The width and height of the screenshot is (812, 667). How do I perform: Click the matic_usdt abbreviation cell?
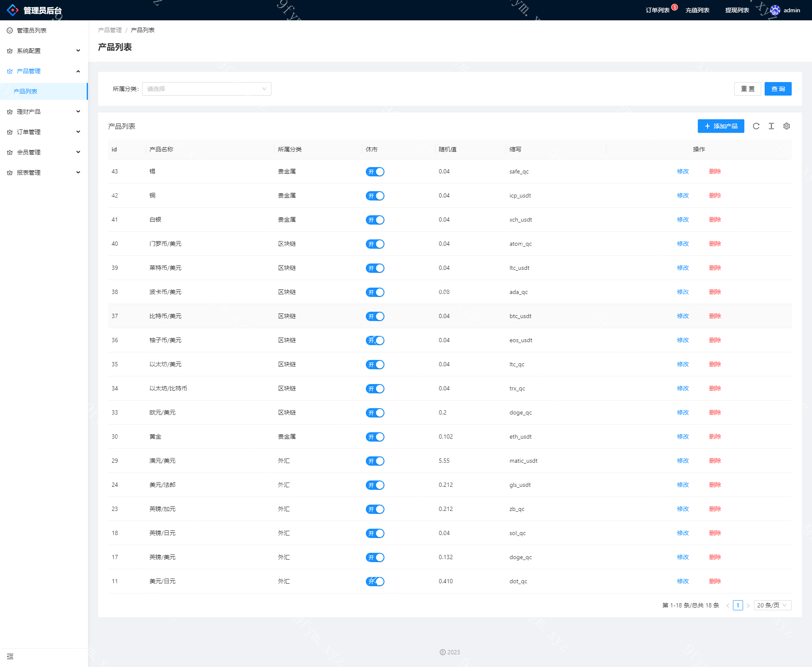(524, 461)
